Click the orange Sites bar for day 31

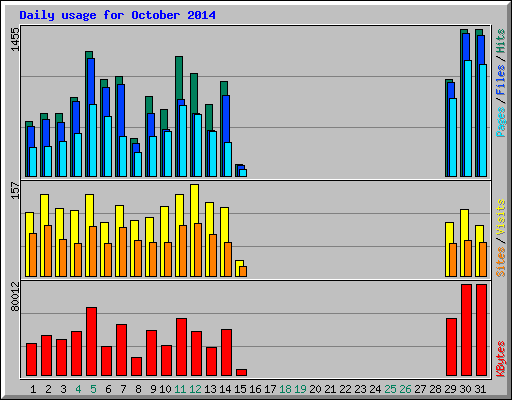(483, 259)
